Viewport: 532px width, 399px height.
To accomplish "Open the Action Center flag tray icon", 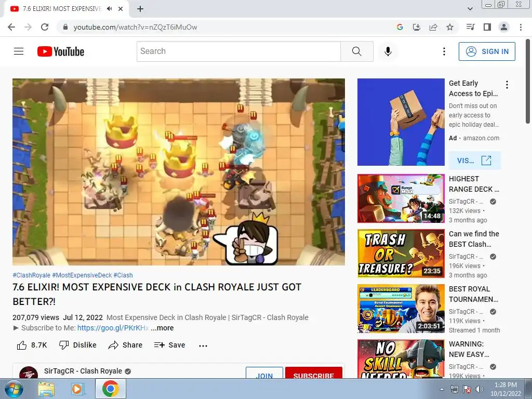I will point(467,389).
